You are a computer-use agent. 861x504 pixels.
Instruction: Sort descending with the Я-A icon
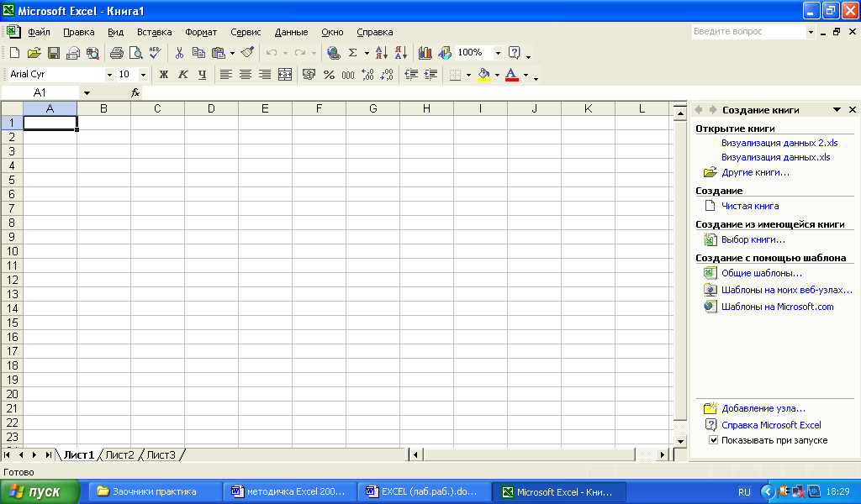pos(401,53)
